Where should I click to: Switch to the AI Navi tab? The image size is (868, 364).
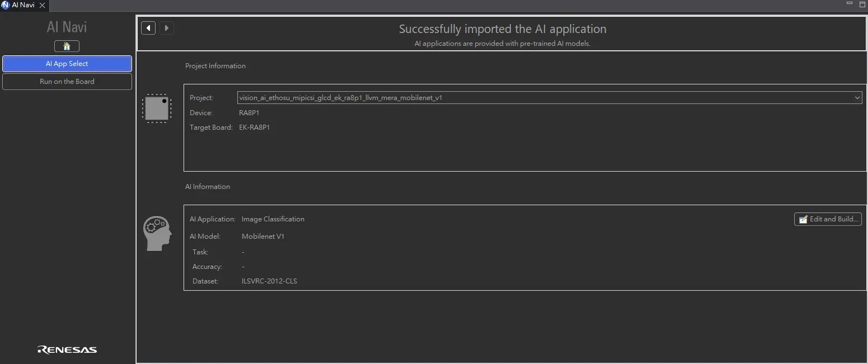point(22,5)
